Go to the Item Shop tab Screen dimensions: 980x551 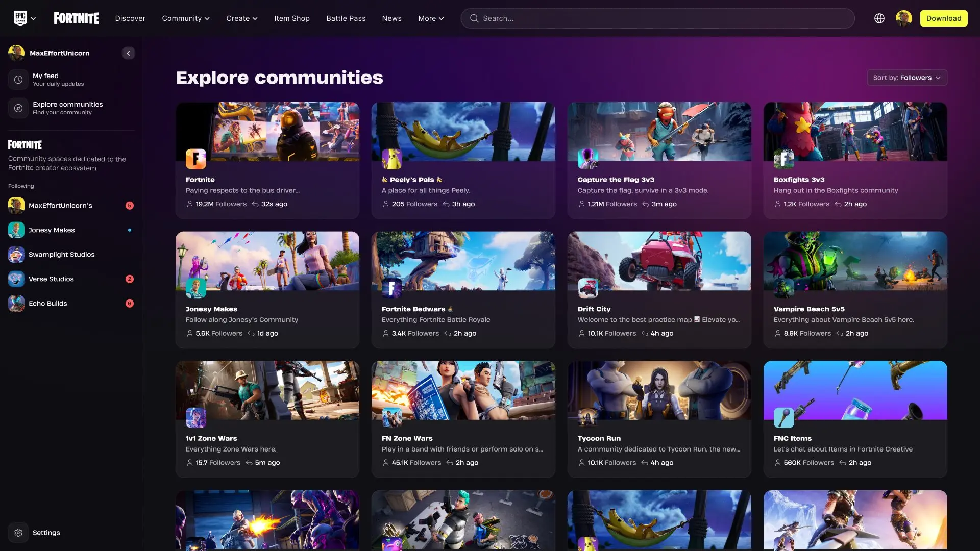click(291, 18)
